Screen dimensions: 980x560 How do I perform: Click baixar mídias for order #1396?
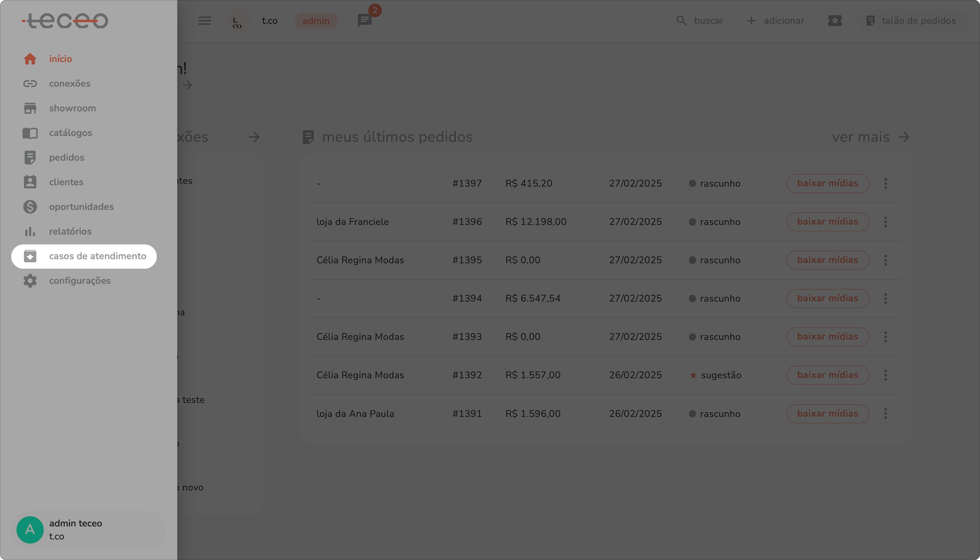(827, 222)
